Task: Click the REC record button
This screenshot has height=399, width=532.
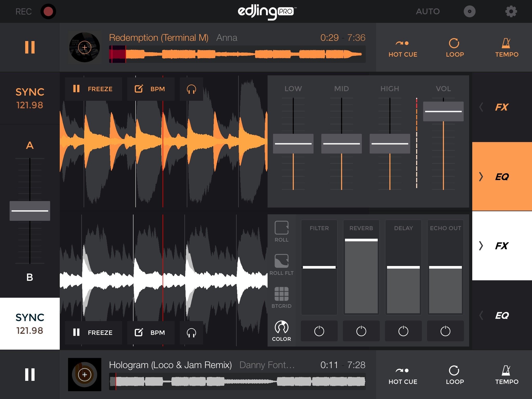Action: 48,12
